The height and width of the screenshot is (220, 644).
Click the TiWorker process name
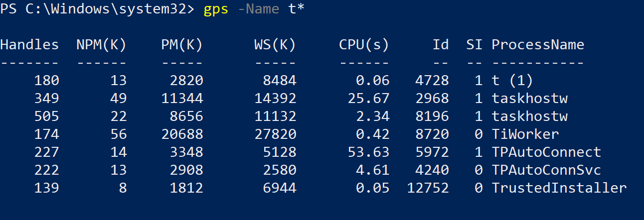(525, 134)
